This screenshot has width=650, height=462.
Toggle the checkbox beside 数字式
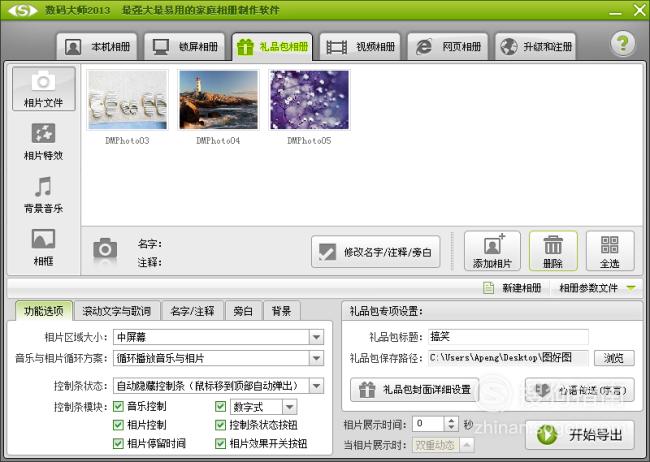click(221, 406)
